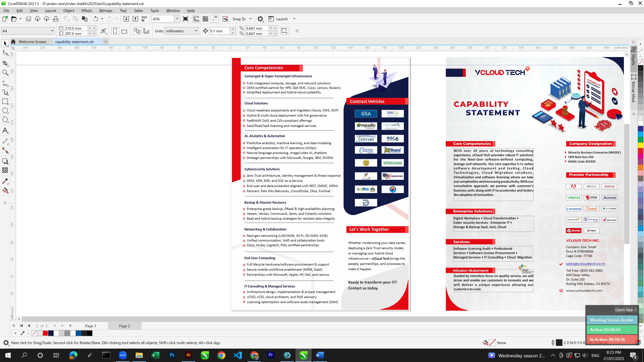Expand the Launch dropdown arrow
Screen dimensions: 644x362
click(294, 19)
